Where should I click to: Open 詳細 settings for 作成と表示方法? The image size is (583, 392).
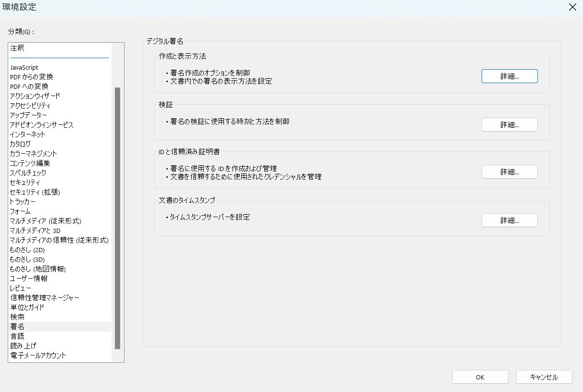[x=509, y=76]
